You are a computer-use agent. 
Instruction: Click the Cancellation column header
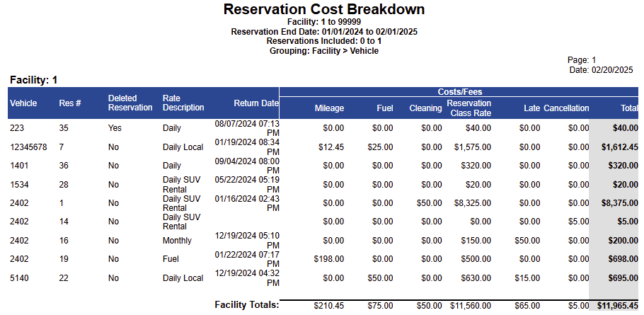coord(566,108)
